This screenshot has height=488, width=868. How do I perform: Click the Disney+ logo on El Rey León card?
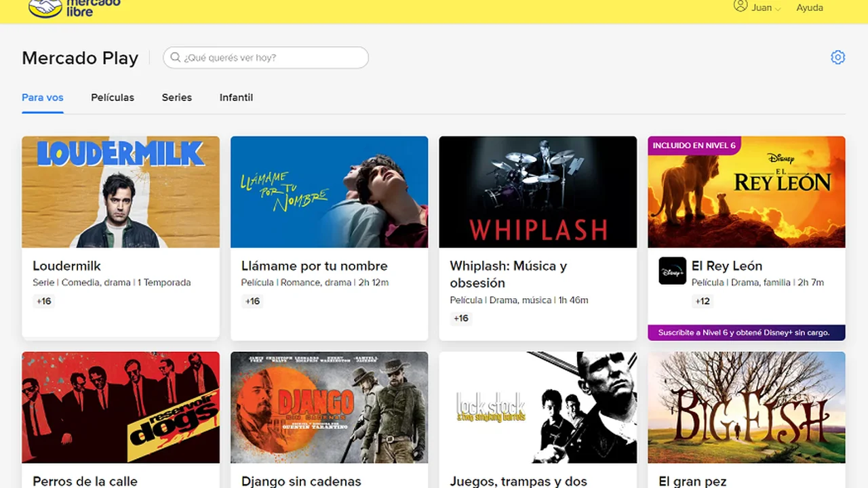click(x=672, y=270)
